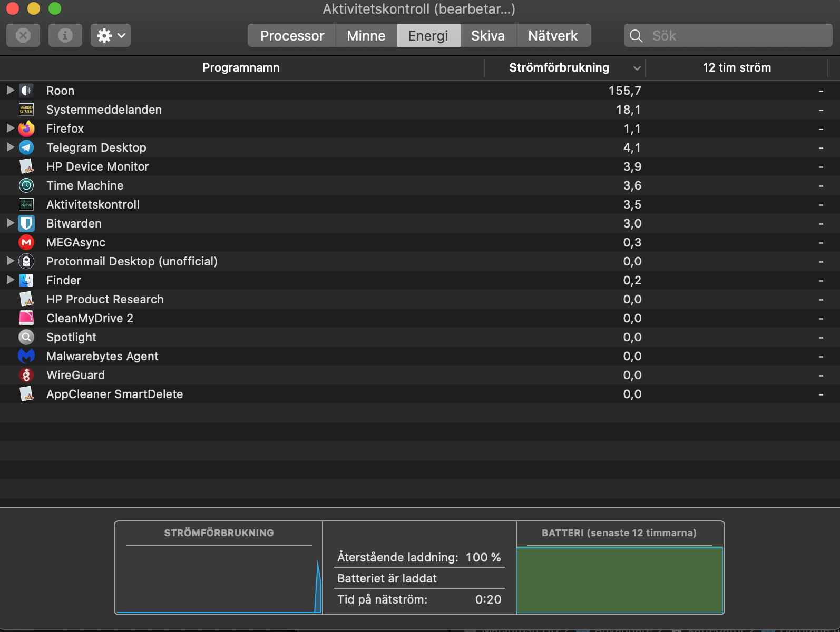Image resolution: width=840 pixels, height=632 pixels.
Task: Select the Spotlight row name
Action: [71, 337]
